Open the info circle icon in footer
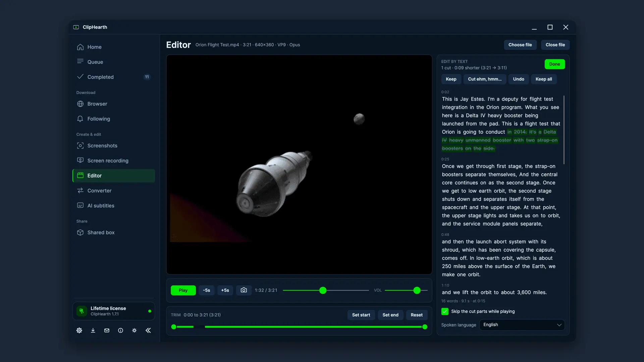Screen dimensions: 644x362 click(x=120, y=330)
